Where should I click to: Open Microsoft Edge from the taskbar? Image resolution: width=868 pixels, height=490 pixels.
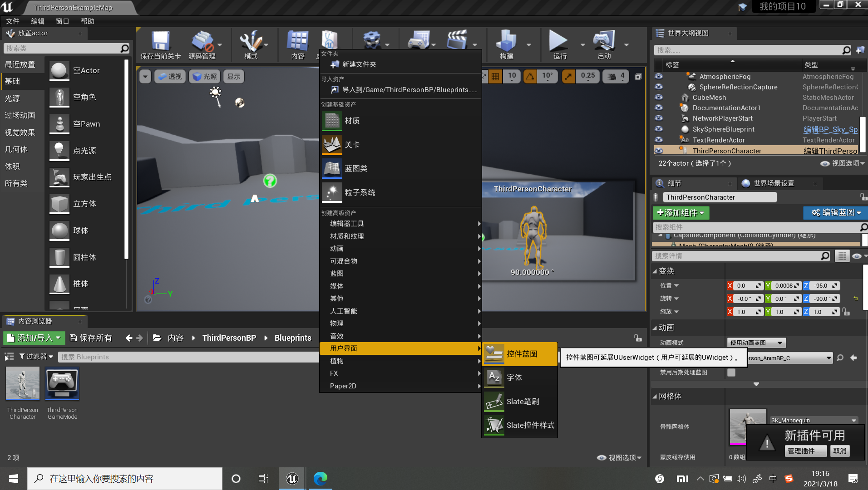click(320, 479)
